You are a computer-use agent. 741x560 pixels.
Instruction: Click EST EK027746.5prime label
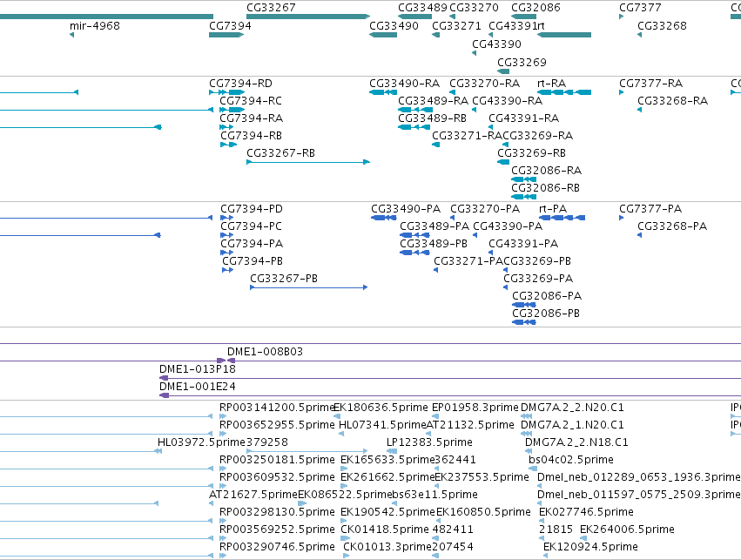tap(586, 512)
